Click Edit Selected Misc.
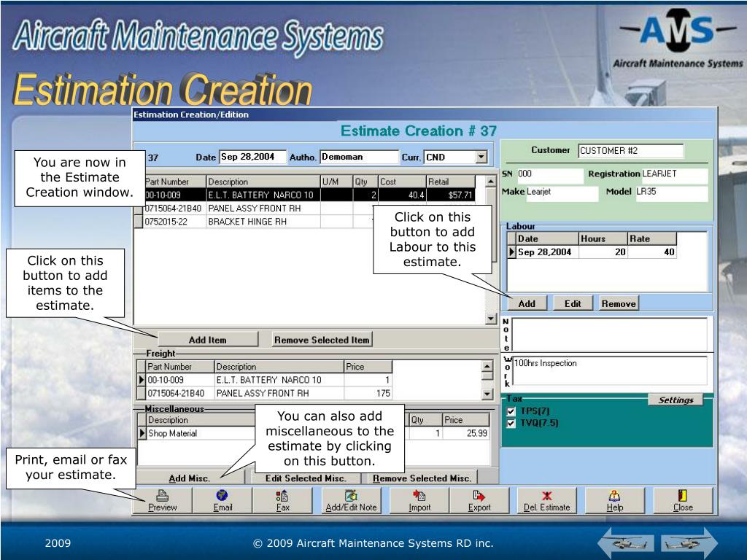Viewport: 747px width, 560px height. pos(306,478)
